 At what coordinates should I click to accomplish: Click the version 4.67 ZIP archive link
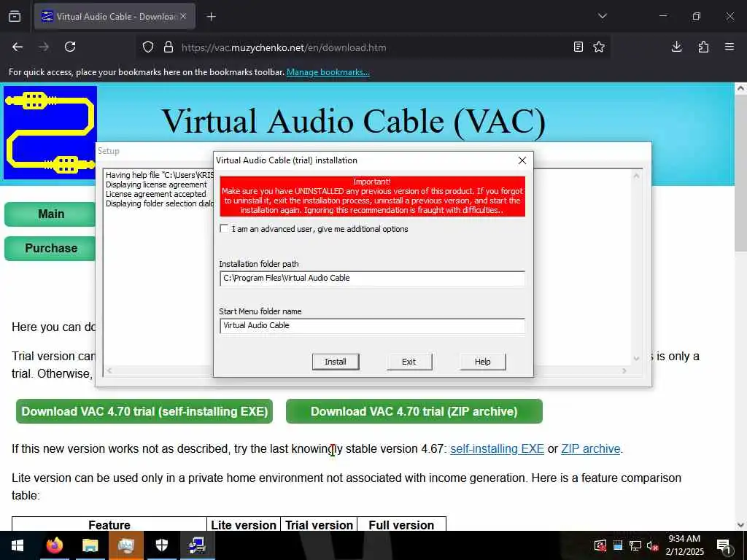[591, 449]
